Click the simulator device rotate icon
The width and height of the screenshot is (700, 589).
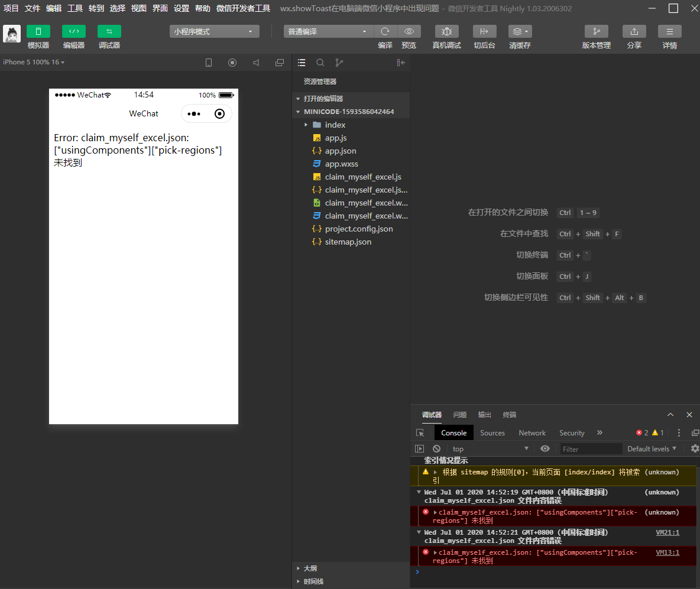pyautogui.click(x=209, y=63)
